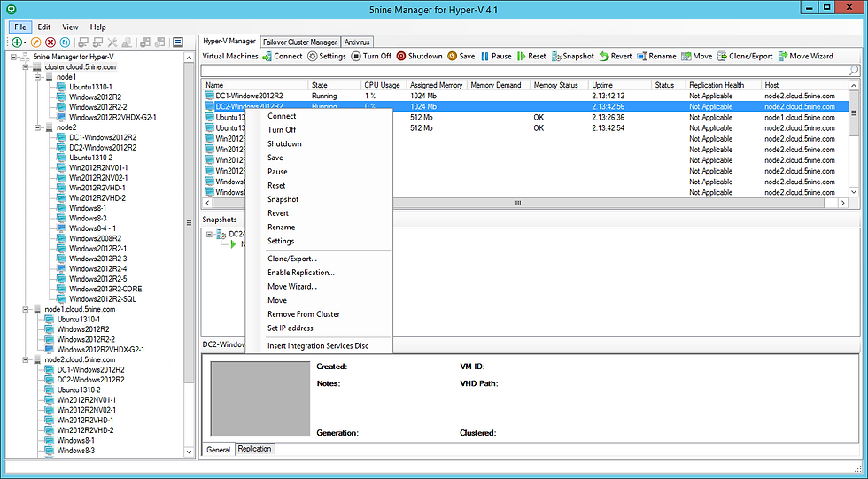The height and width of the screenshot is (479, 868).
Task: Click the 5nine app icon in title bar
Action: coord(11,9)
